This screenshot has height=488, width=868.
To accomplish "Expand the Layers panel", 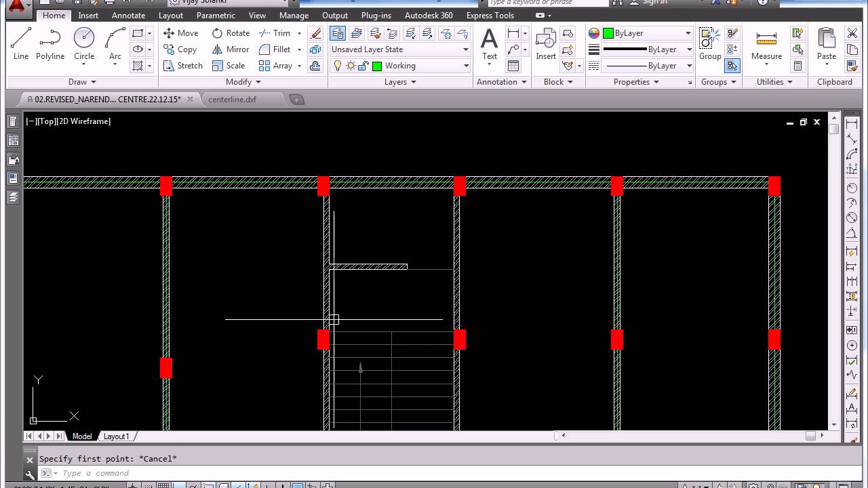I will 400,81.
